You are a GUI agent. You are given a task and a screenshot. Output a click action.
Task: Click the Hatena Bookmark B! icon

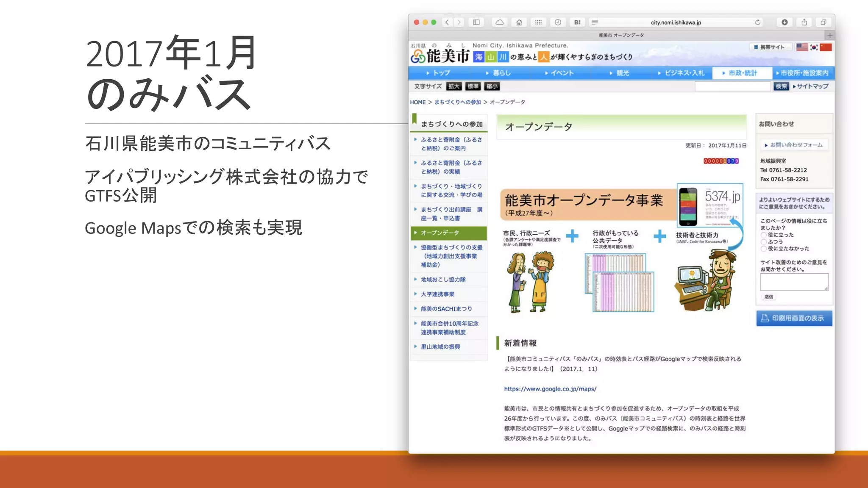(x=577, y=22)
